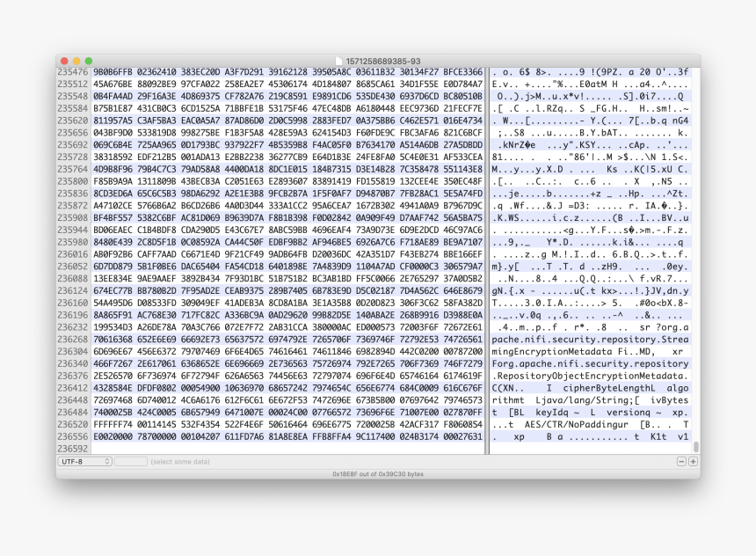The image size is (756, 556).
Task: Click line offset 235512
Action: [73, 84]
